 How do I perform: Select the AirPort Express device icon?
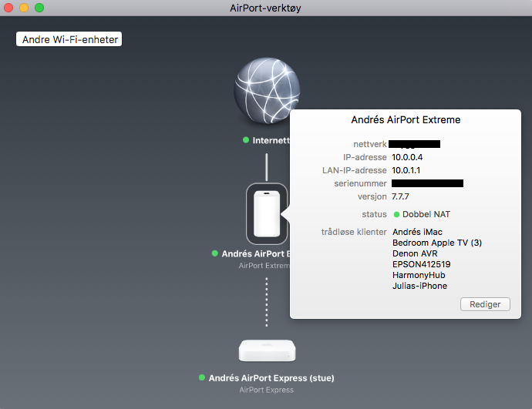267,350
